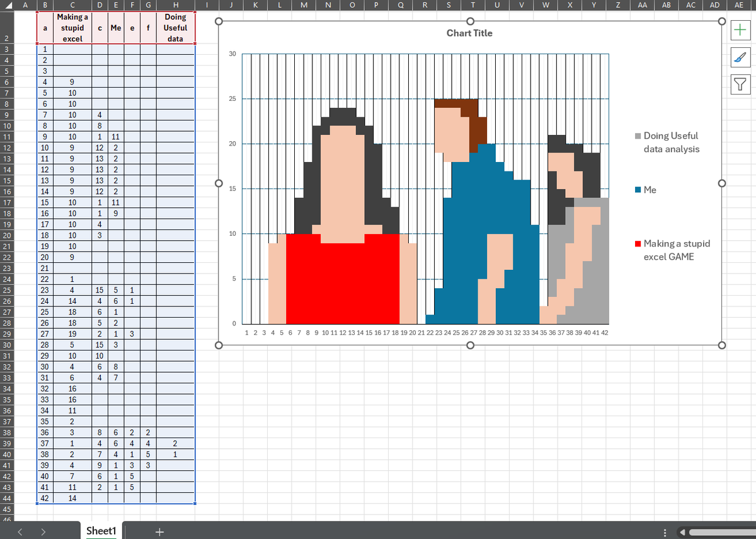Click the red dress area in chart
Image resolution: width=756 pixels, height=539 pixels.
pos(343,281)
